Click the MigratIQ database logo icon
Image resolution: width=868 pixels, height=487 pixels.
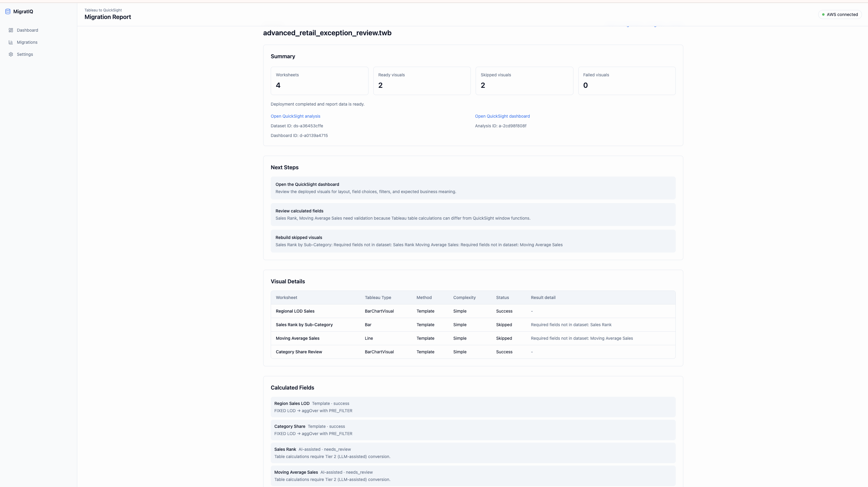(8, 11)
